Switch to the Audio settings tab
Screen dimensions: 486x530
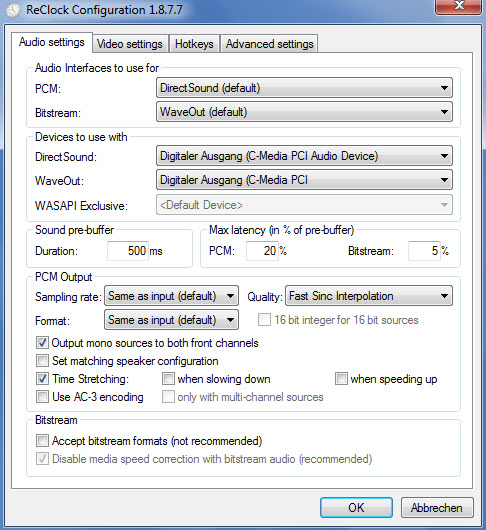pyautogui.click(x=52, y=42)
